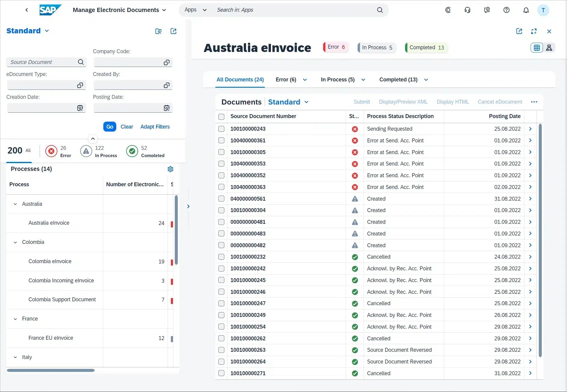
Task: Check the select-all checkbox in documents table
Action: (x=221, y=117)
